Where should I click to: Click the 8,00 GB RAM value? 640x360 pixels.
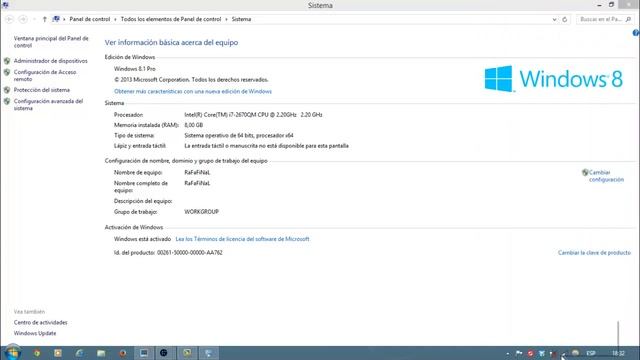click(x=193, y=125)
